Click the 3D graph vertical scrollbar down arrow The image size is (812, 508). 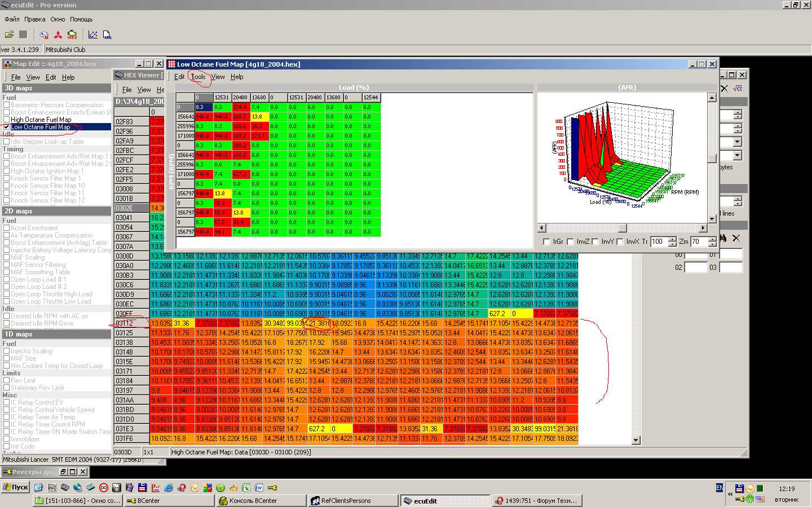[x=712, y=218]
